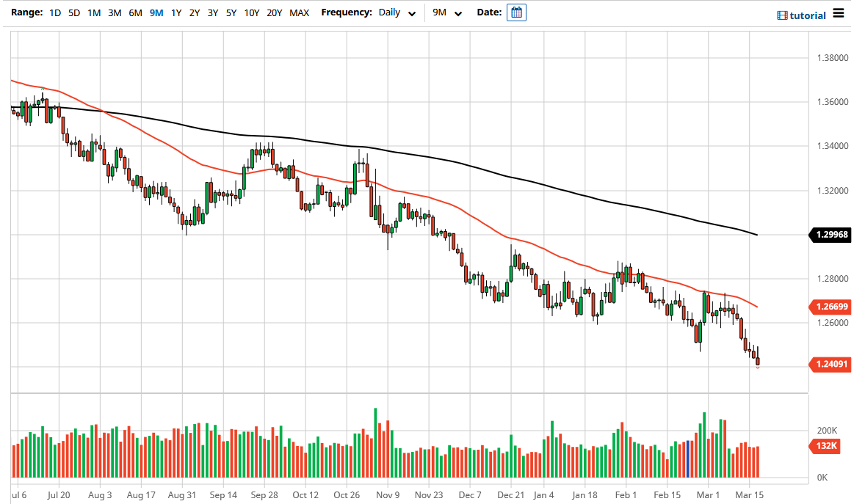
Task: Click the red 1.24091 price label
Action: coord(831,364)
